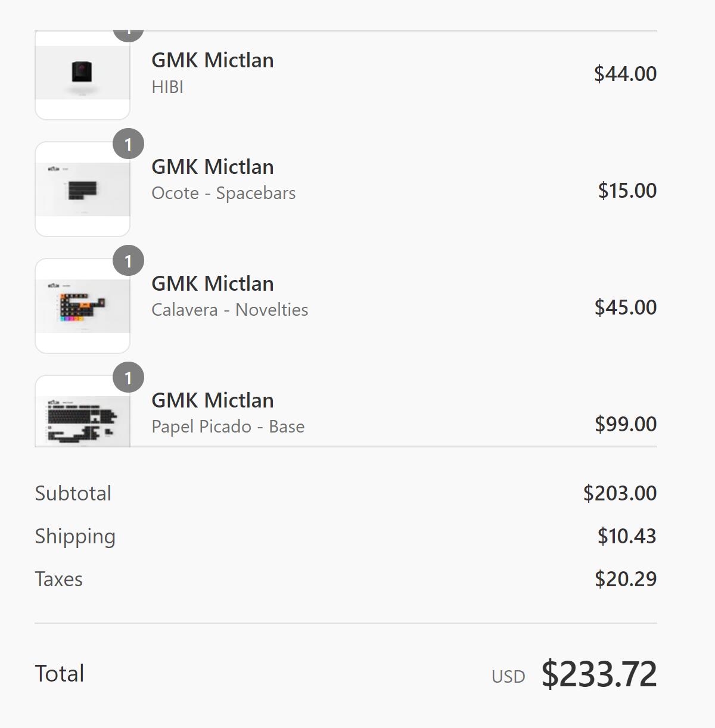Click quantity badge on Calavera Novelties item
Screen dimensions: 715x728
(x=128, y=261)
